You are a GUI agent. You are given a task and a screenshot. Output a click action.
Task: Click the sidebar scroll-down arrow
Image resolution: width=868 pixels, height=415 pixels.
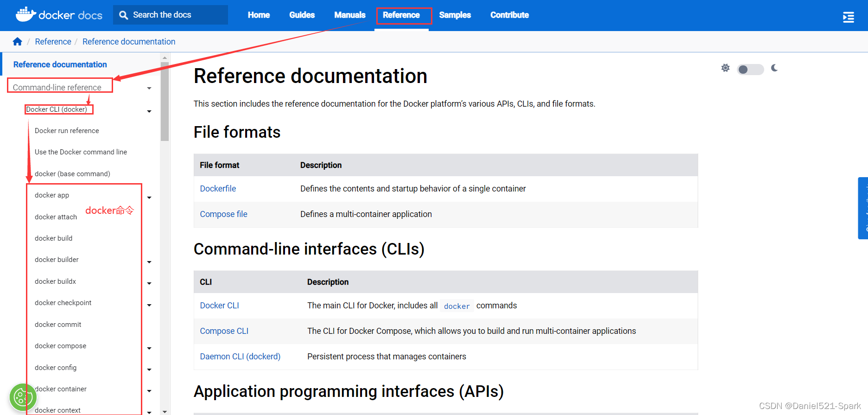coord(165,411)
